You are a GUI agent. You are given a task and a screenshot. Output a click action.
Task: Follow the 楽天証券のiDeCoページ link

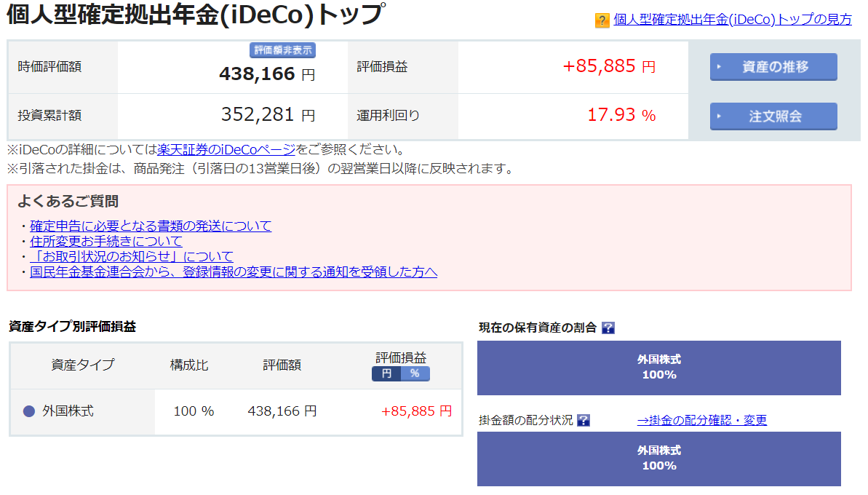pyautogui.click(x=226, y=149)
